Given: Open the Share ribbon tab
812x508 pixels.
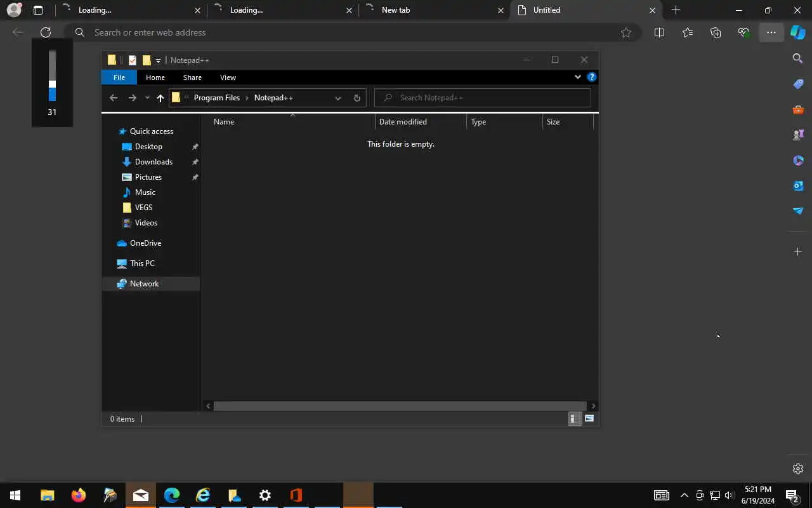Looking at the screenshot, I should tap(192, 77).
